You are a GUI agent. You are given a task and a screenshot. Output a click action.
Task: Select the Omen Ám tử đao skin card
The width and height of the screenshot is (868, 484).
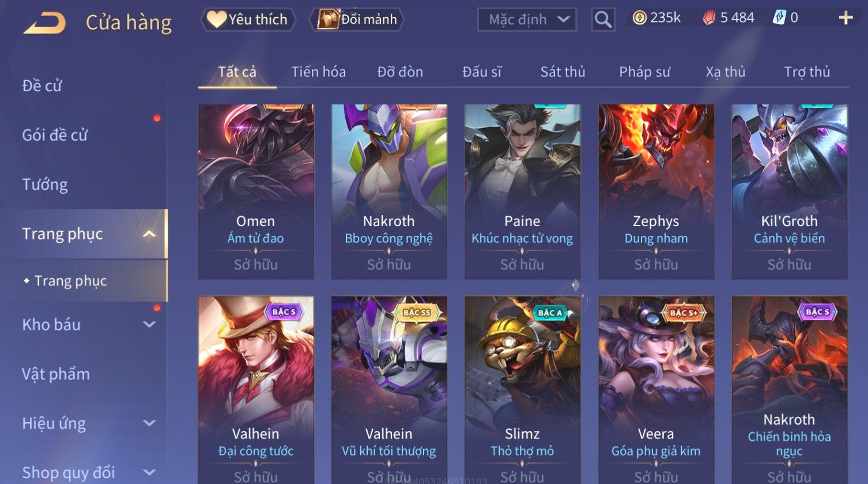click(256, 192)
